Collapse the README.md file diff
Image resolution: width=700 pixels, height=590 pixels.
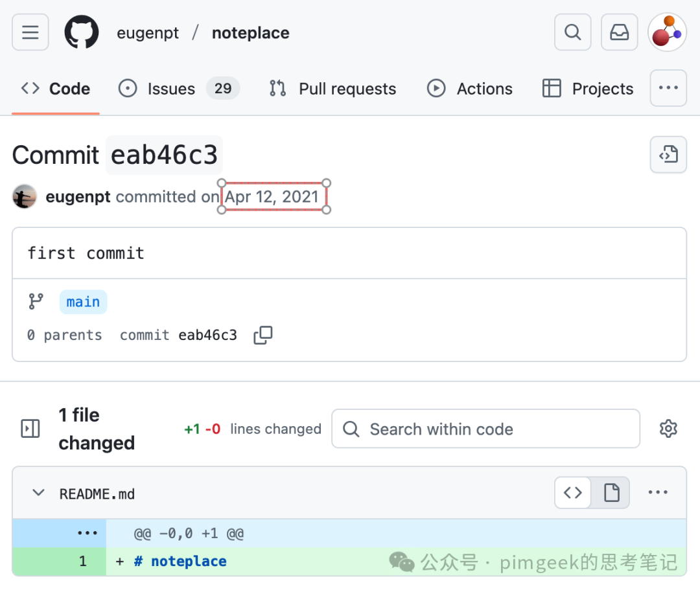point(39,494)
